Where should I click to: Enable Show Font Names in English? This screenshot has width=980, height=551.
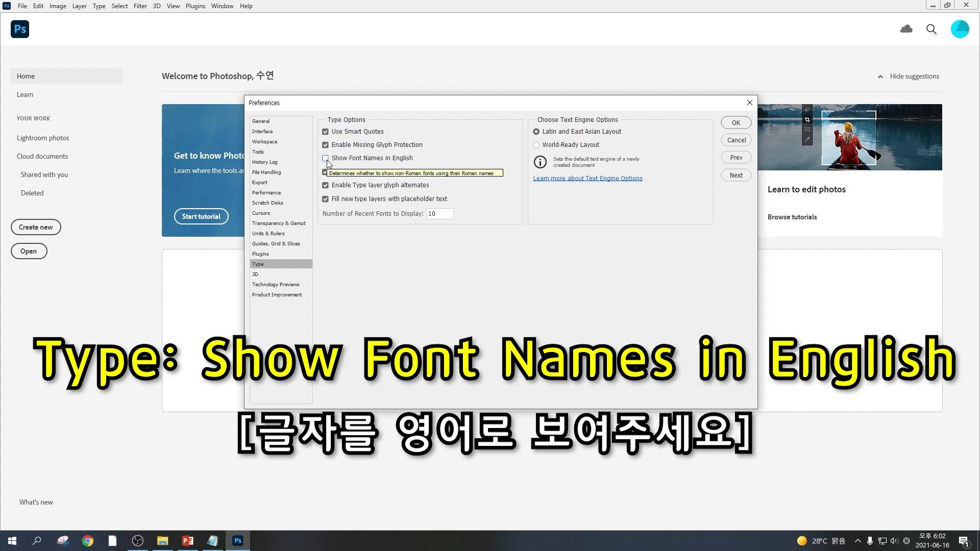325,158
